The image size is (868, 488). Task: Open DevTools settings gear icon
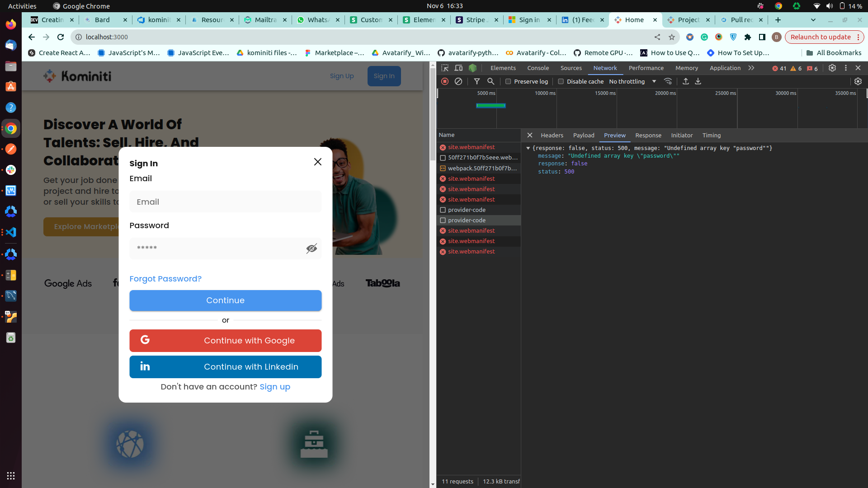point(832,68)
